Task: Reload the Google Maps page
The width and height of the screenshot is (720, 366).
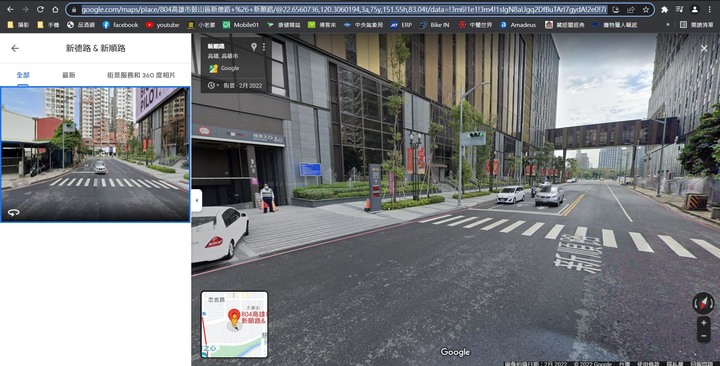Action: 40,9
